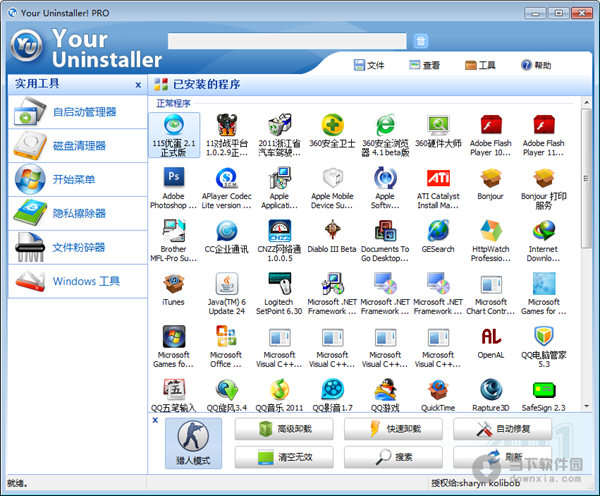The height and width of the screenshot is (496, 600).
Task: Open the 文件 menu
Action: tap(369, 65)
